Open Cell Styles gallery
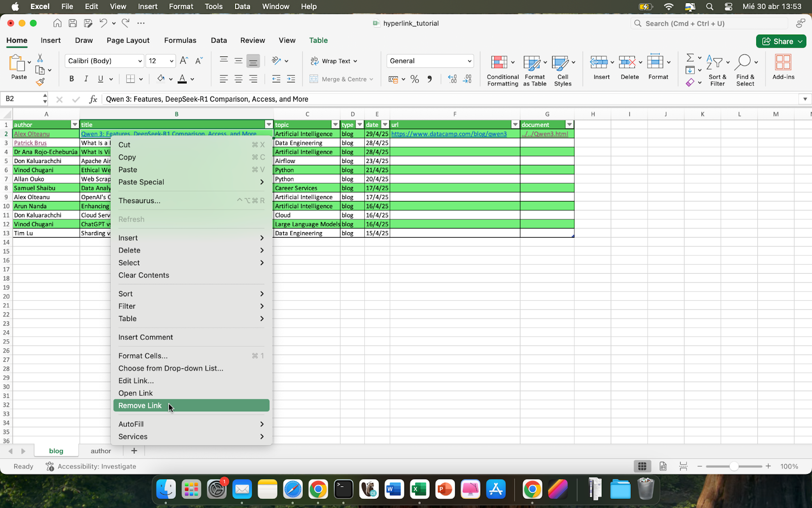This screenshot has height=508, width=812. [x=563, y=70]
